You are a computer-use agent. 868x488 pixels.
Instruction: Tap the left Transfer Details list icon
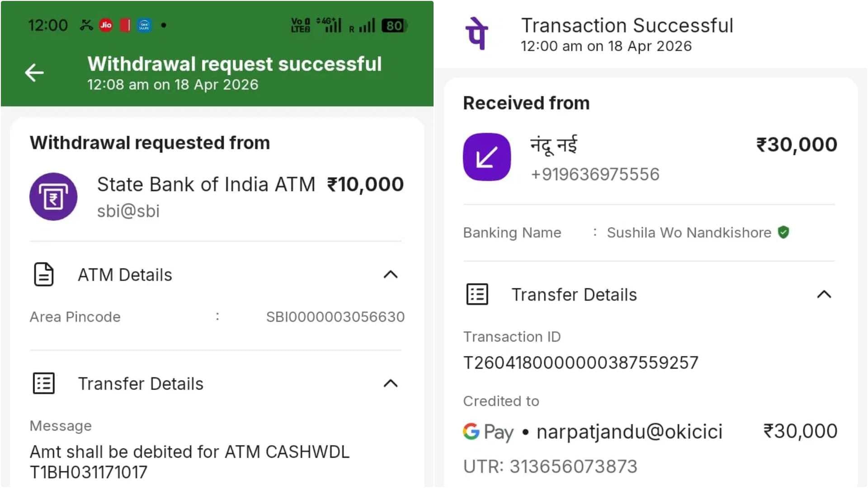[44, 383]
